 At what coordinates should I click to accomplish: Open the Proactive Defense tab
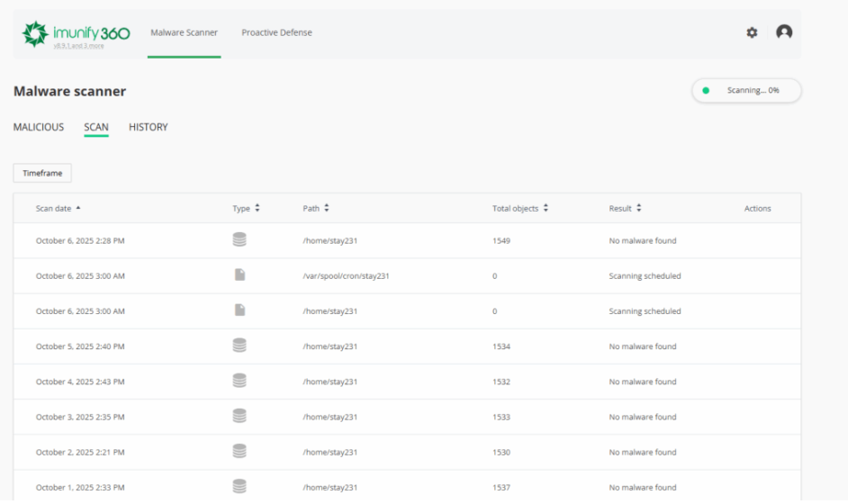pyautogui.click(x=276, y=32)
